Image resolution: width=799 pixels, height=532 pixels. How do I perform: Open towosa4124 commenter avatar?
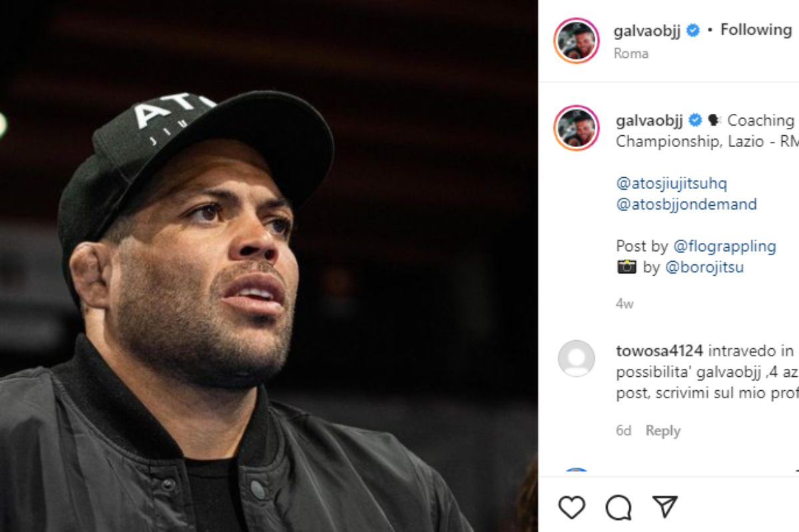pyautogui.click(x=577, y=359)
